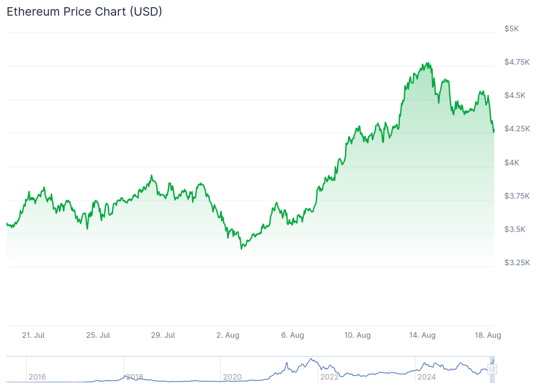Click the 25. Jul x-axis date label
537x392 pixels.
click(99, 335)
